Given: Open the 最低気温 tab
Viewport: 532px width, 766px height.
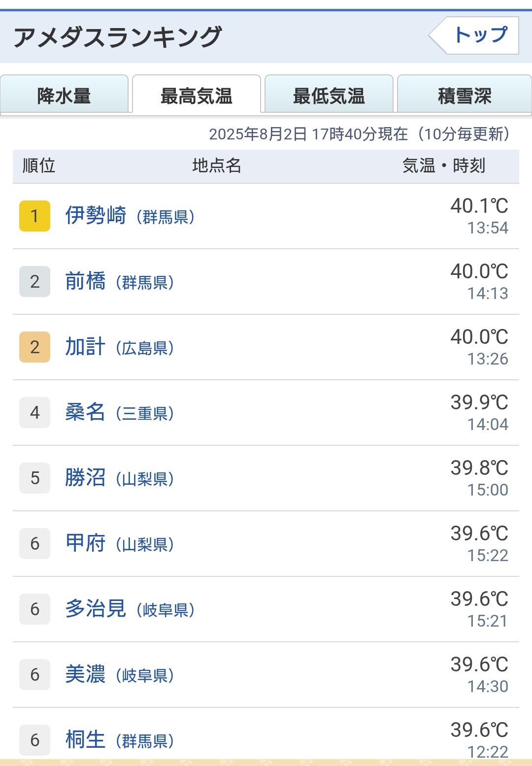Looking at the screenshot, I should (329, 96).
